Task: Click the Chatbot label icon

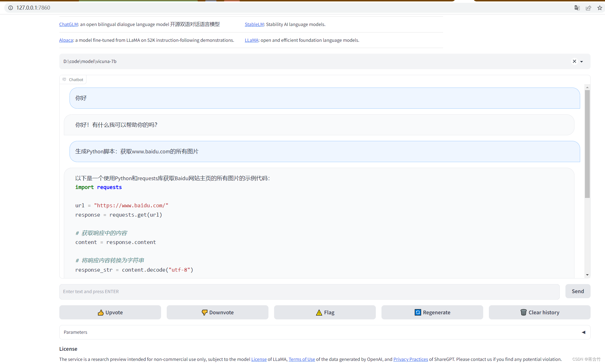Action: (x=64, y=79)
